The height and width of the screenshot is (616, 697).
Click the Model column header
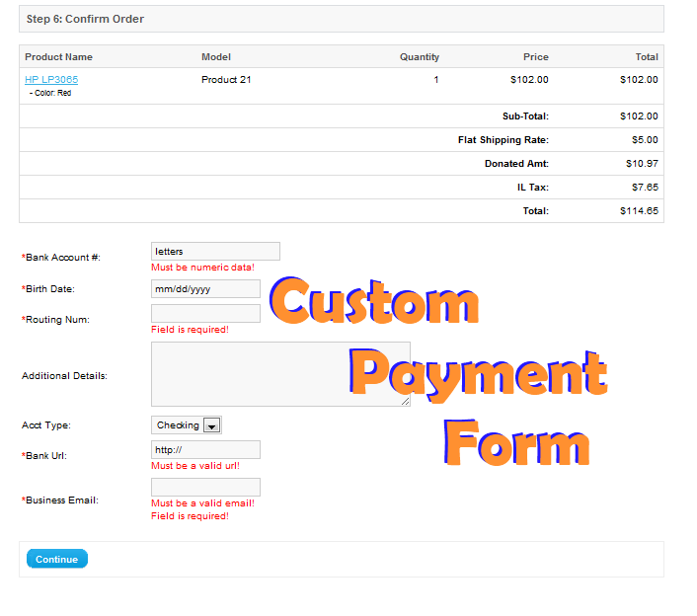coord(216,57)
